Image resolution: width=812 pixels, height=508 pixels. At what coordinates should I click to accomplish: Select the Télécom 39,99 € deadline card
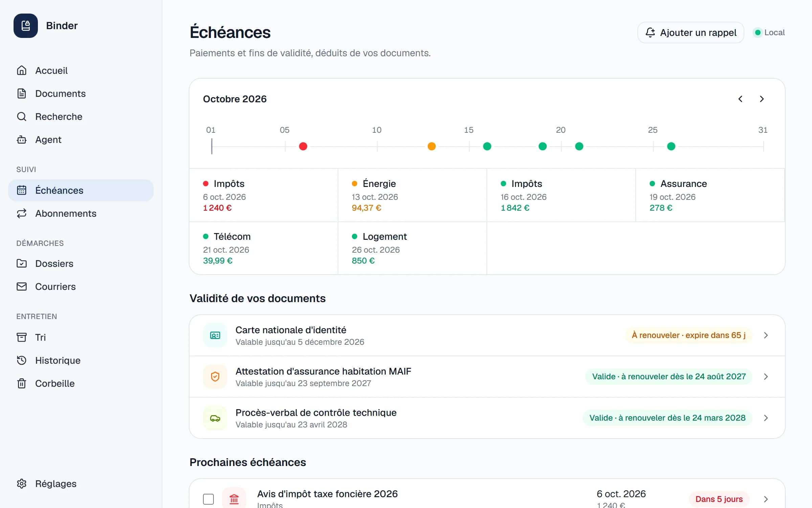[x=264, y=248]
